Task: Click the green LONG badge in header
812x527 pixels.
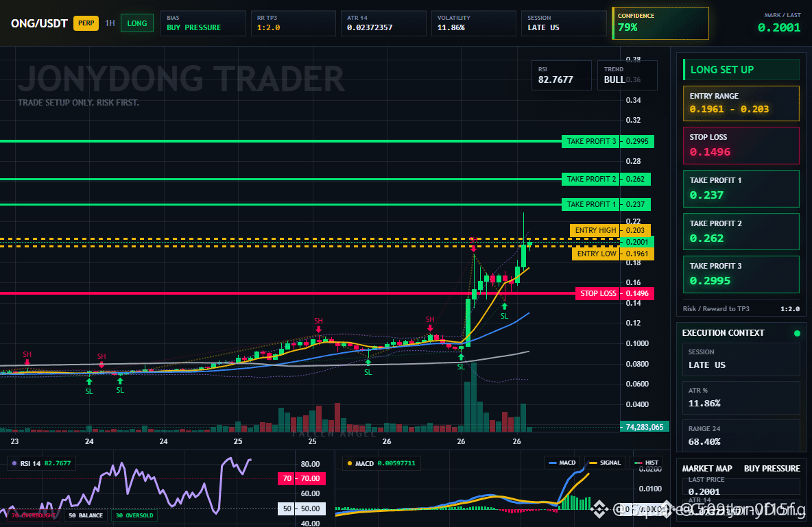Action: (136, 23)
